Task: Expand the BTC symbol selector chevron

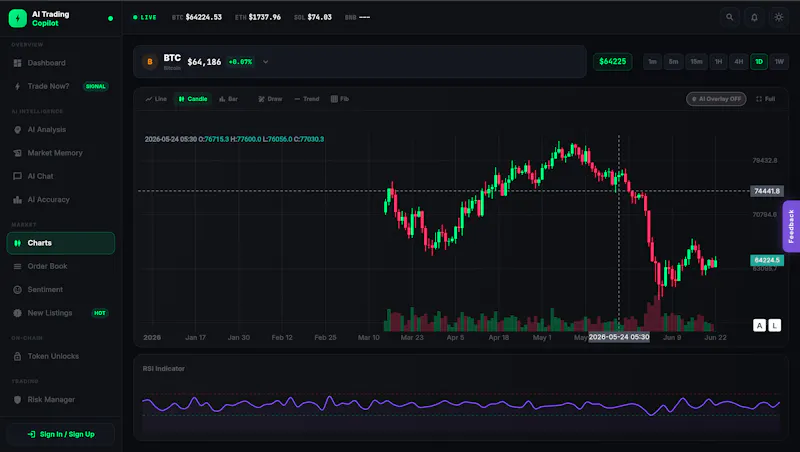Action: coord(266,62)
